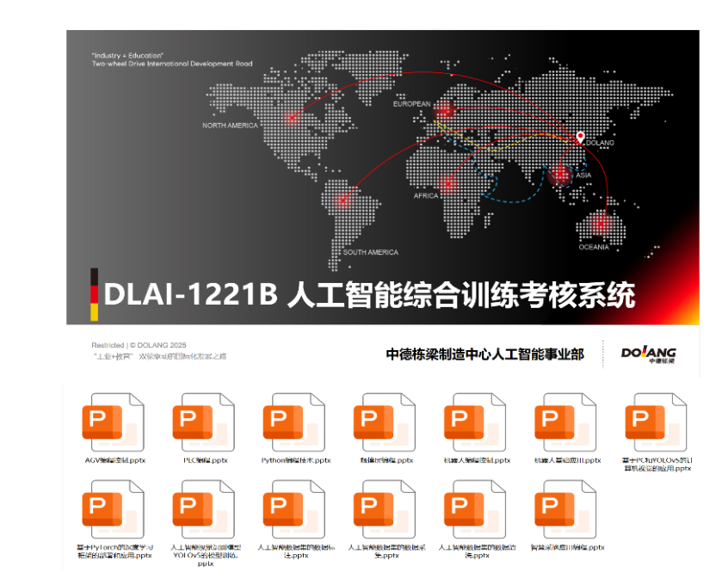
Task: Click the OCEANIA map label
Action: coord(594,247)
